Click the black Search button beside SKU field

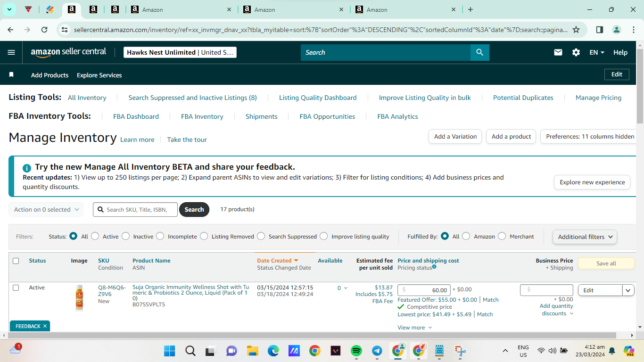(x=194, y=210)
